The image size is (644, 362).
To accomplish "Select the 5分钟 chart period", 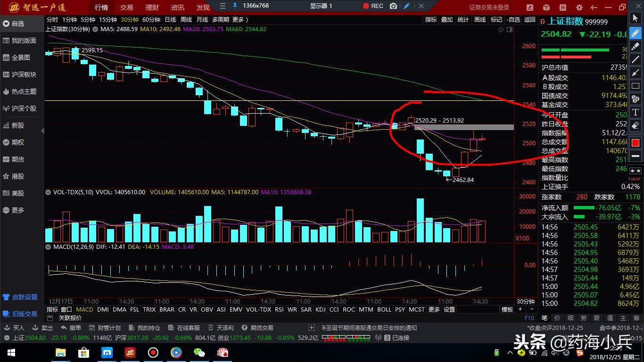I will 88,20.
